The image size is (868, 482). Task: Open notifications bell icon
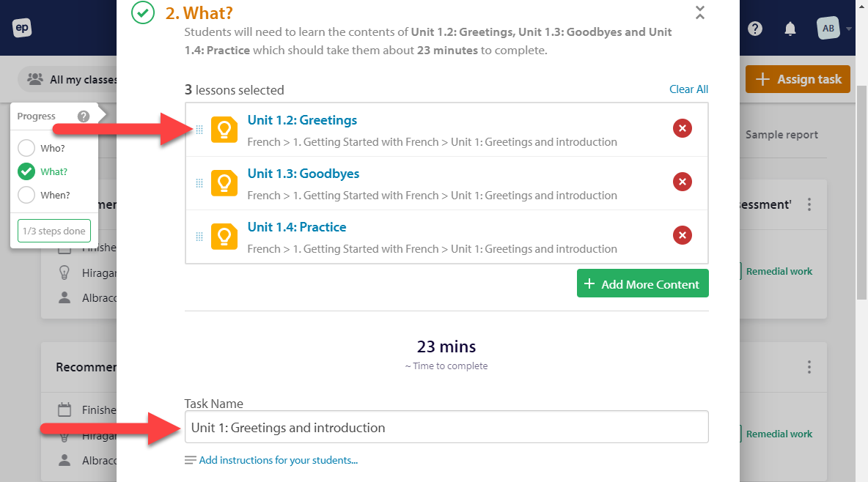[790, 29]
